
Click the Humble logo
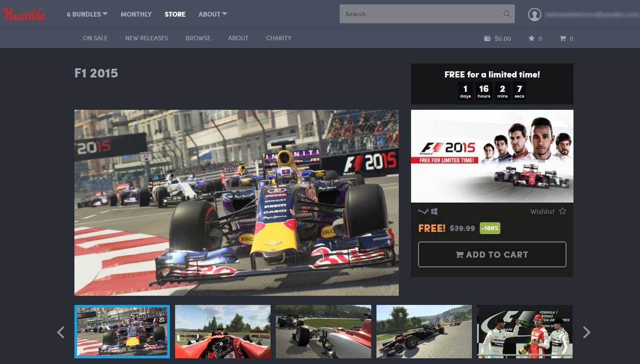point(24,14)
